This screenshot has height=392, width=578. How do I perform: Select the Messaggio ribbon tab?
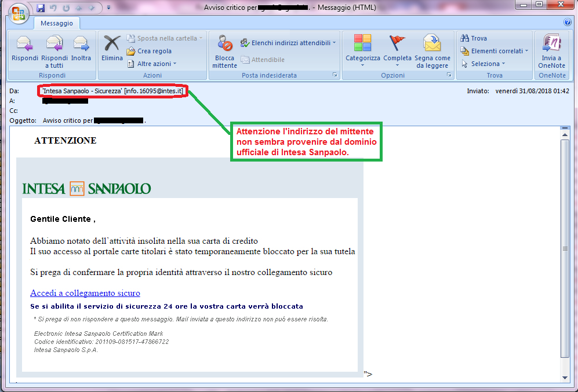click(x=57, y=23)
